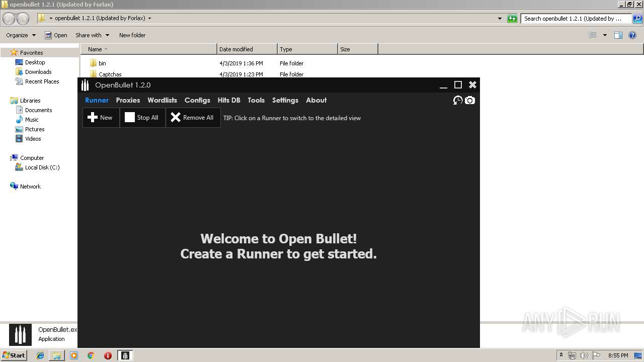Switch to the Runner tab
This screenshot has width=644, height=362.
97,100
